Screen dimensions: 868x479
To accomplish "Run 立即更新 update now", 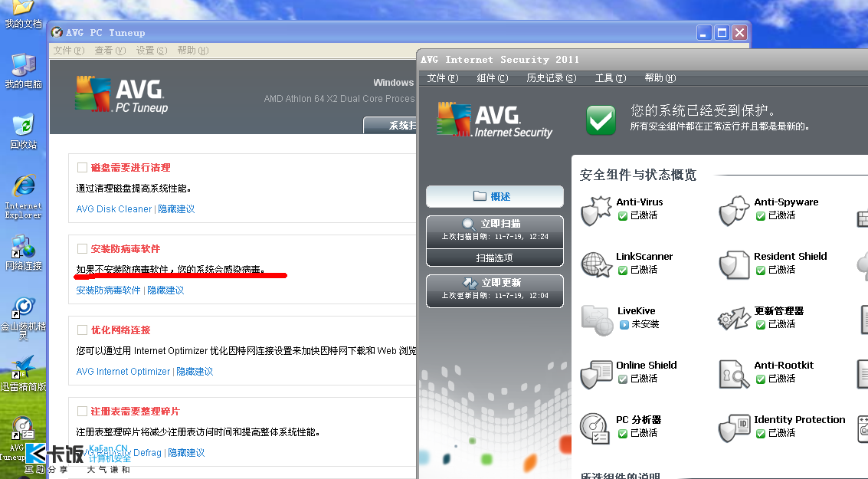I will (495, 290).
